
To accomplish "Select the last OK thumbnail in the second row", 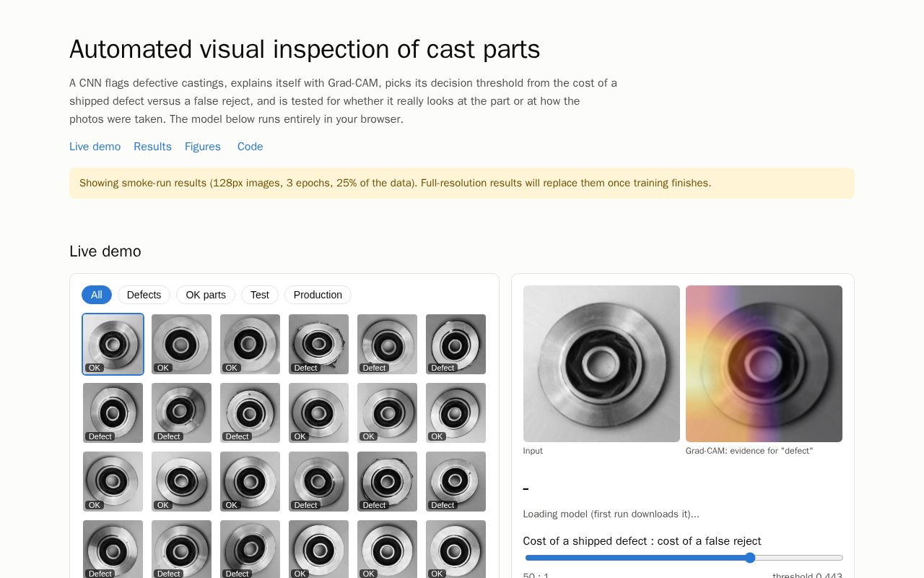I will pyautogui.click(x=456, y=413).
